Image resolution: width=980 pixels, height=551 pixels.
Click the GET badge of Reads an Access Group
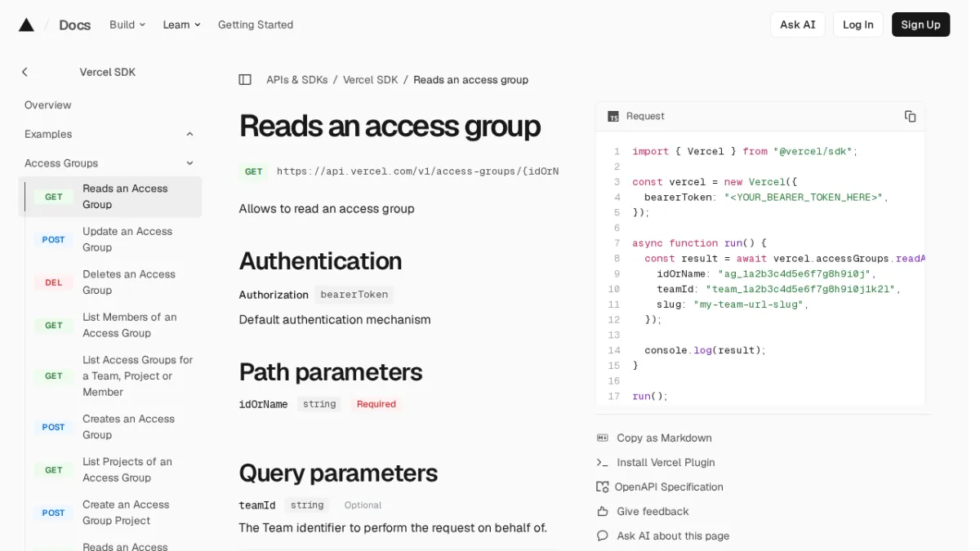coord(54,197)
